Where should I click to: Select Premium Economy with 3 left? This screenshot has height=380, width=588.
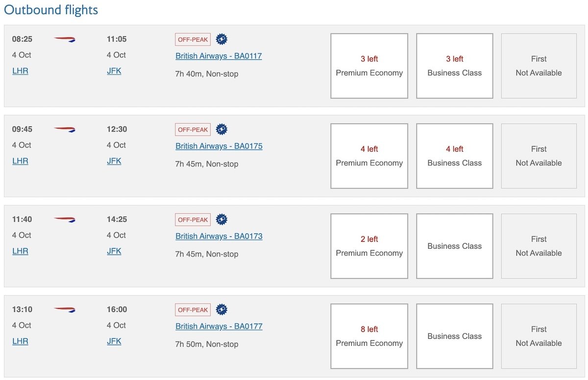pyautogui.click(x=369, y=66)
